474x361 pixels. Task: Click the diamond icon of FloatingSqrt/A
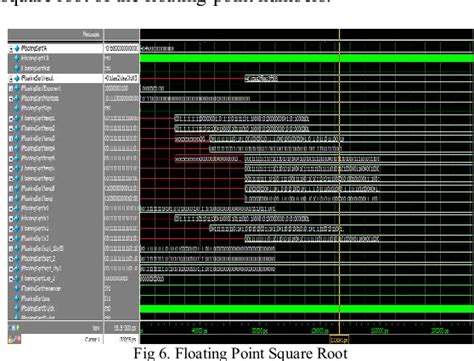(17, 49)
